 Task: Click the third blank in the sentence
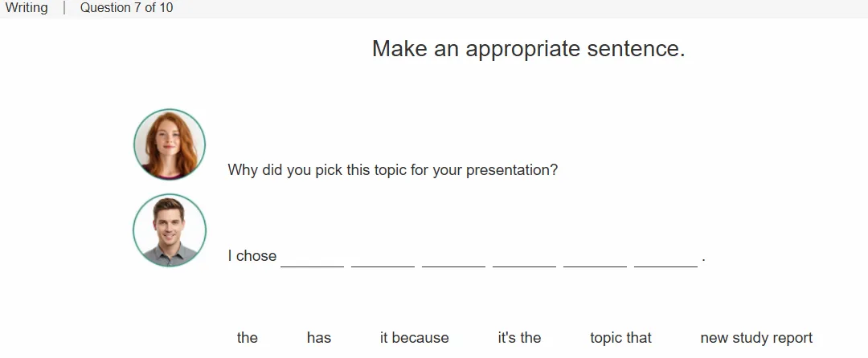click(453, 258)
